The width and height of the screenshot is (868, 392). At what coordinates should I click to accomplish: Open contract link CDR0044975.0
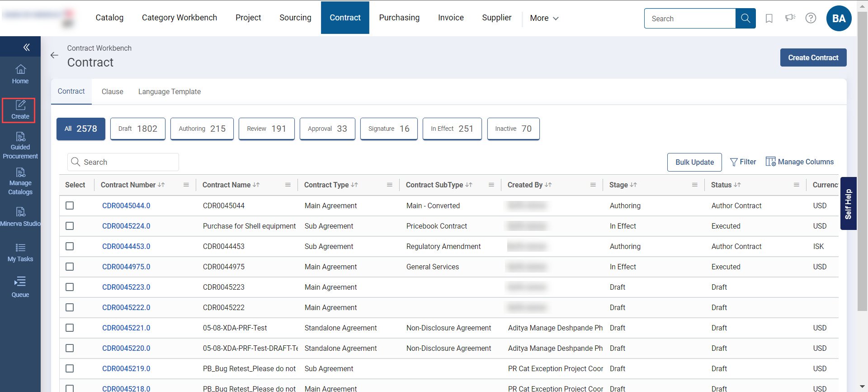click(x=126, y=267)
